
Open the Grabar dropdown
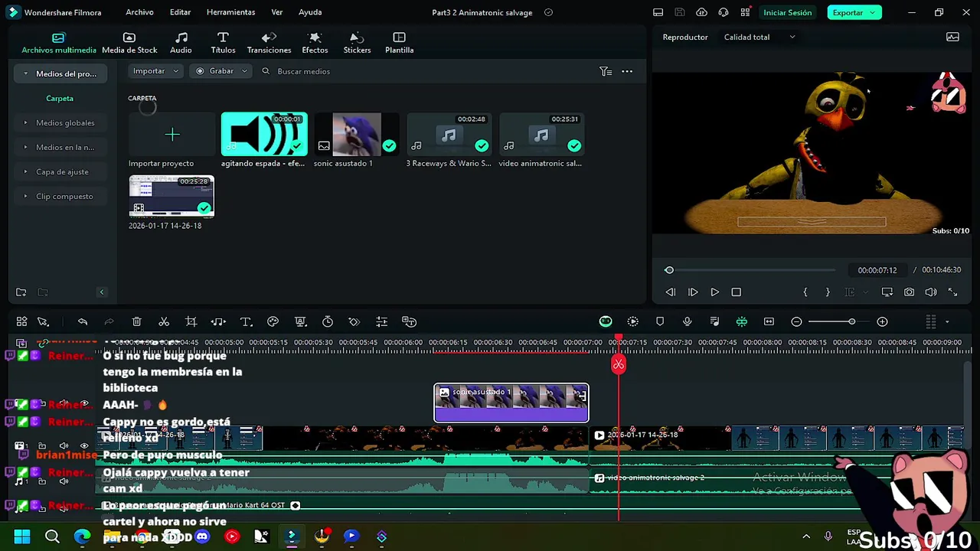(222, 71)
